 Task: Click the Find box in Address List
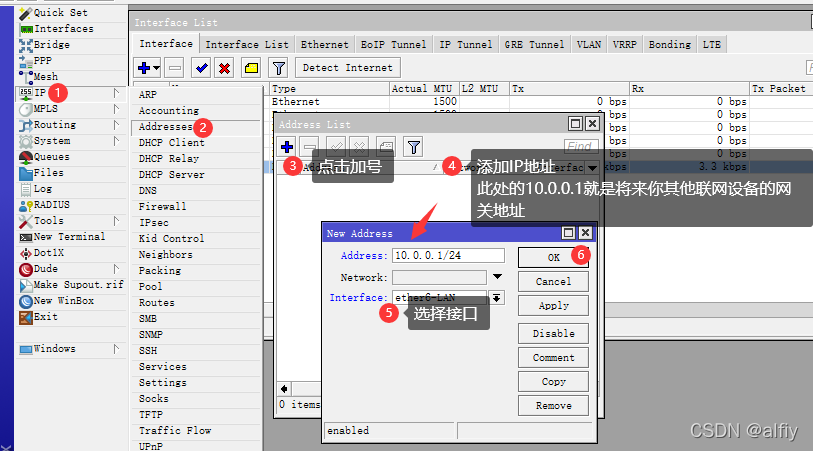tap(580, 147)
